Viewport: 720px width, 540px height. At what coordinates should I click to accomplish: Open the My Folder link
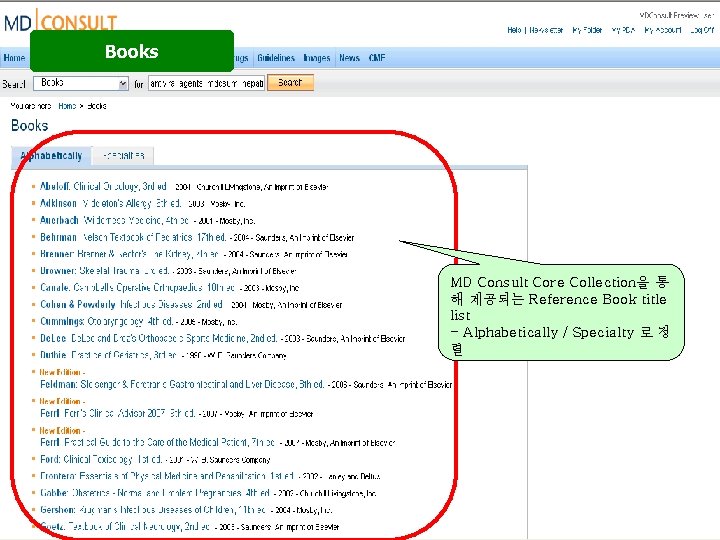click(x=587, y=30)
